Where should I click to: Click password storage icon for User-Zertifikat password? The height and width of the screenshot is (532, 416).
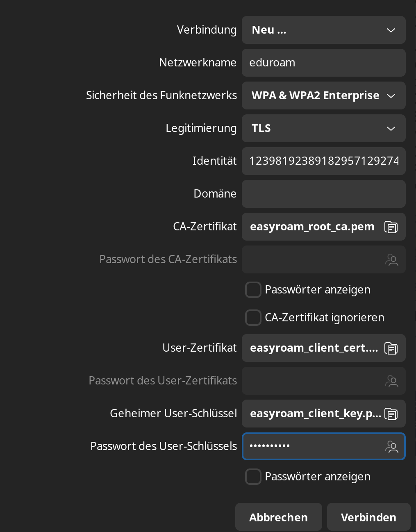[391, 381]
